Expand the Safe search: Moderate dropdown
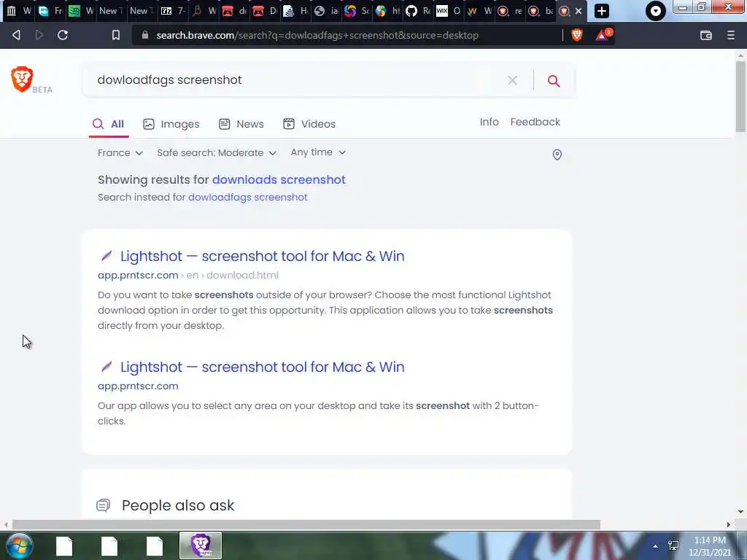The image size is (747, 560). point(217,153)
